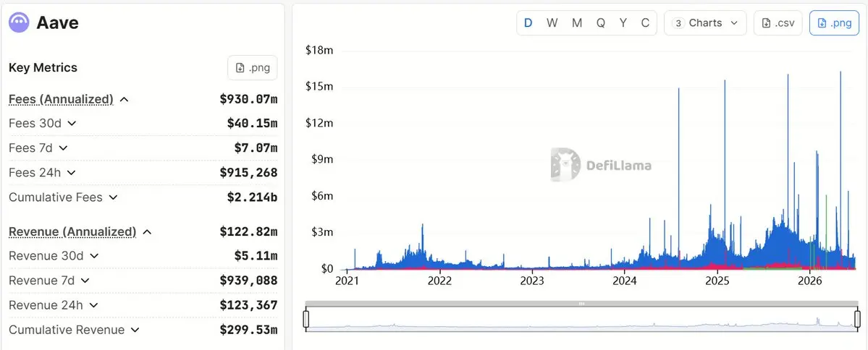The image size is (868, 350).
Task: Switch chart to M monthly interval
Action: pos(577,23)
